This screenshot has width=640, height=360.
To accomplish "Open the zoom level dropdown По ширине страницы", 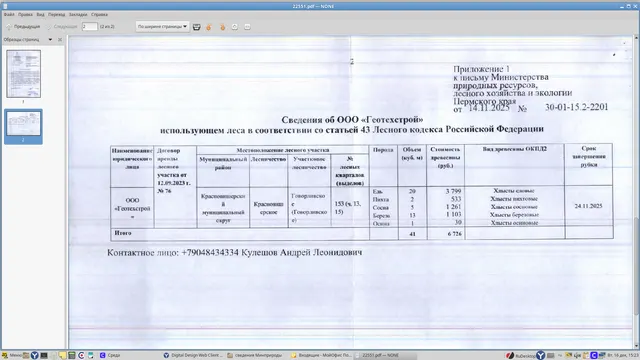I will pos(162,27).
